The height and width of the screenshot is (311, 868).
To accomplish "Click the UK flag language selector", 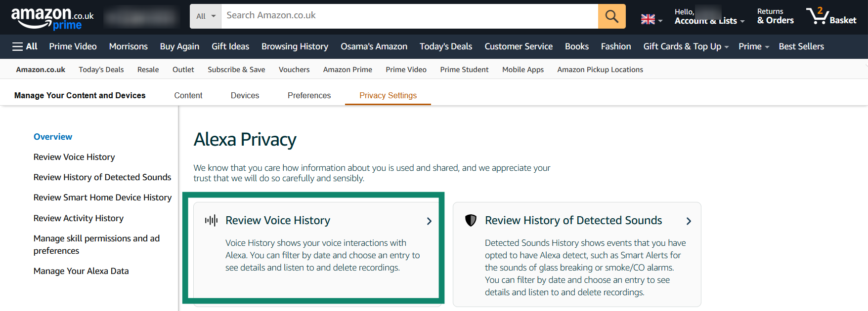I will pyautogui.click(x=651, y=19).
